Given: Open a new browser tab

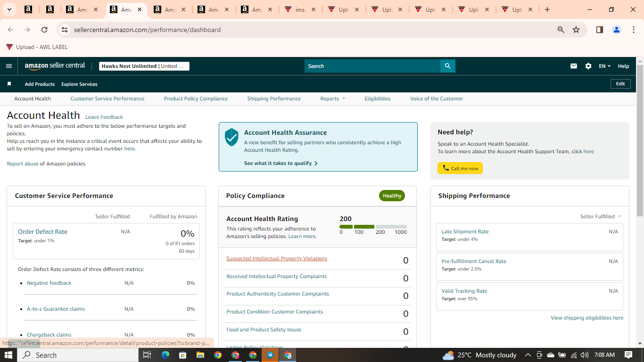Looking at the screenshot, I should pos(547,9).
